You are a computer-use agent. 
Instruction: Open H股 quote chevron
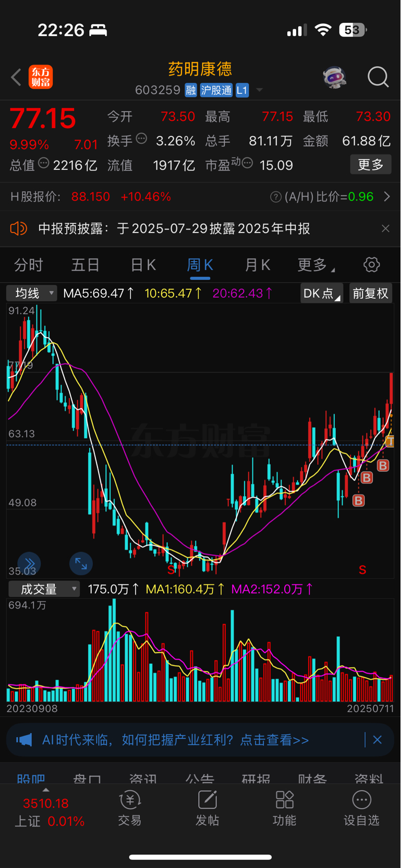click(x=386, y=197)
